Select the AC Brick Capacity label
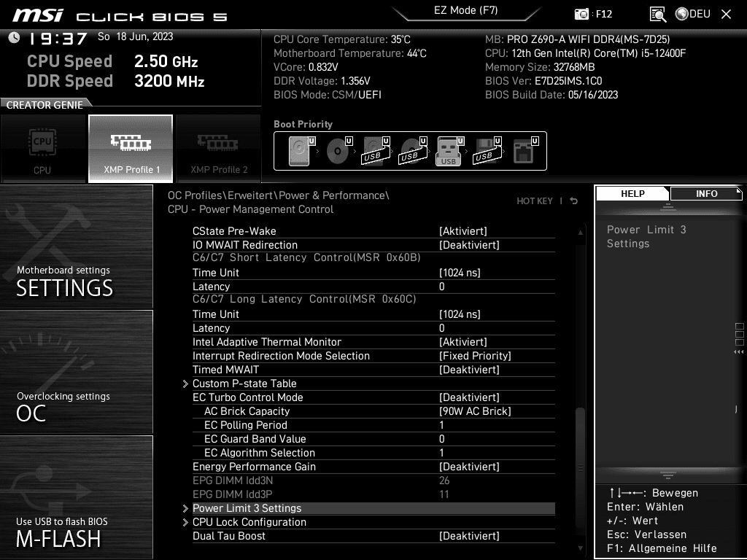Image resolution: width=747 pixels, height=560 pixels. [247, 411]
